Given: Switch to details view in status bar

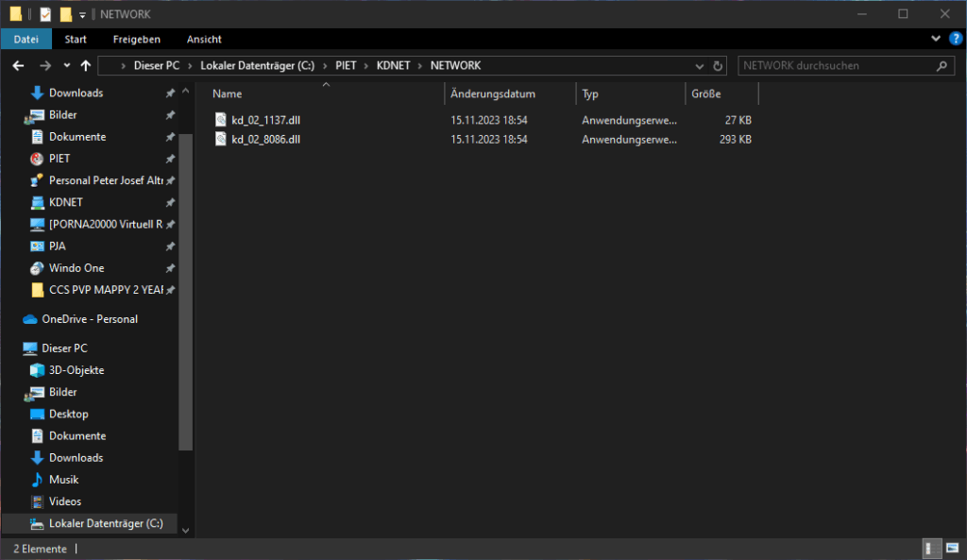Looking at the screenshot, I should pyautogui.click(x=930, y=549).
